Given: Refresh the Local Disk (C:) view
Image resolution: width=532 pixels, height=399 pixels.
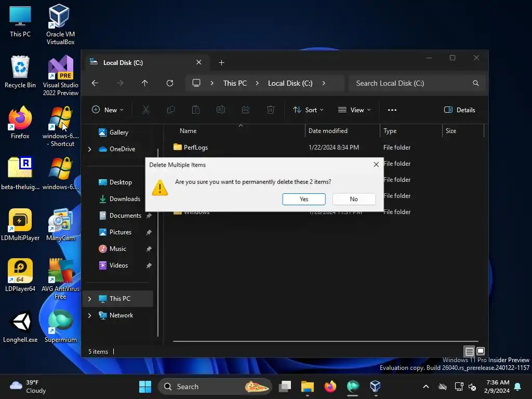Looking at the screenshot, I should (170, 83).
